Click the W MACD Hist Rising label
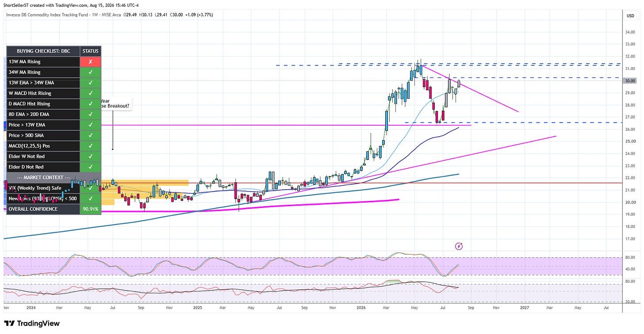 click(x=30, y=93)
